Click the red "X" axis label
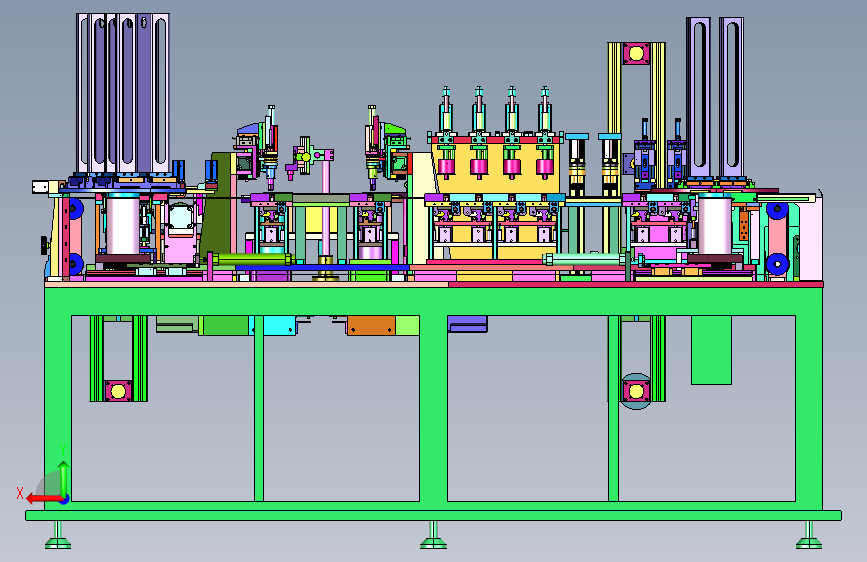This screenshot has width=867, height=562. pyautogui.click(x=20, y=493)
